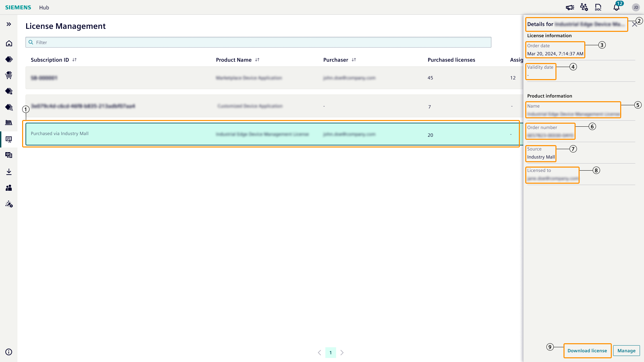This screenshot has width=644, height=362.
Task: Open the JD user avatar menu
Action: (x=636, y=7)
